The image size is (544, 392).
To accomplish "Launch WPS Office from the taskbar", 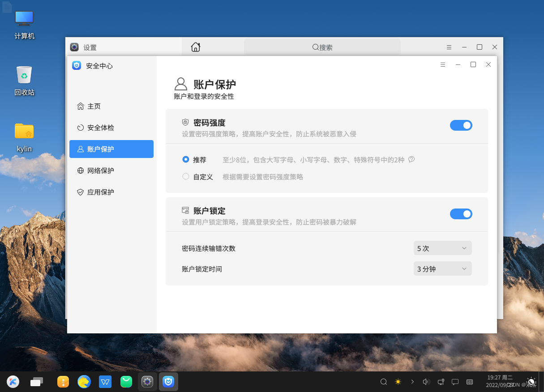I will click(105, 382).
